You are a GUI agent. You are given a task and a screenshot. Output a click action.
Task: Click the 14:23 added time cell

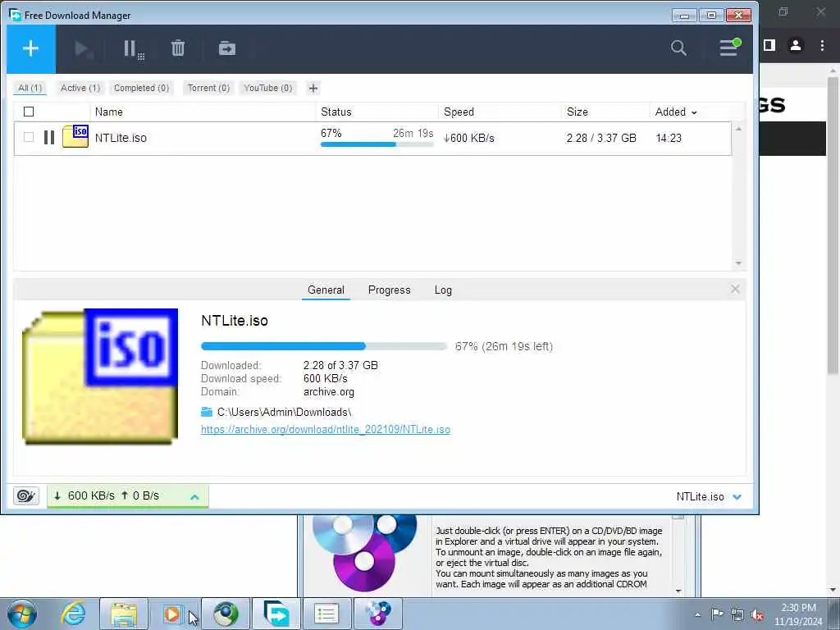pyautogui.click(x=669, y=138)
